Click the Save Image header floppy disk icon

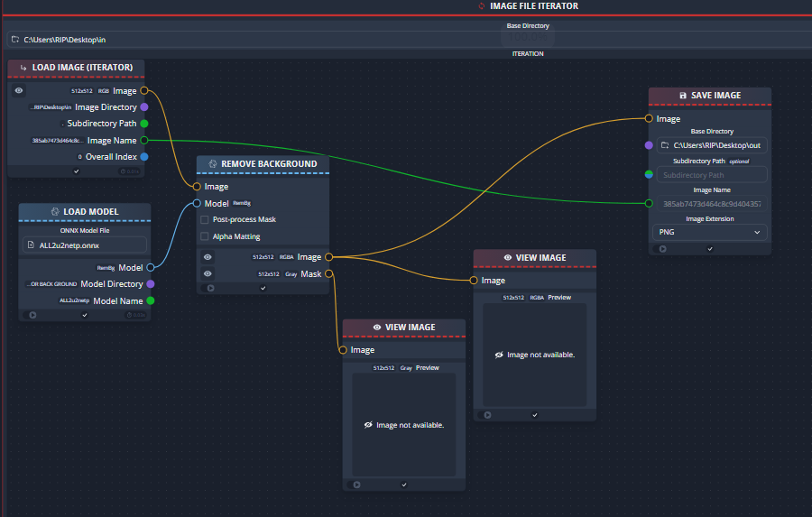point(683,96)
